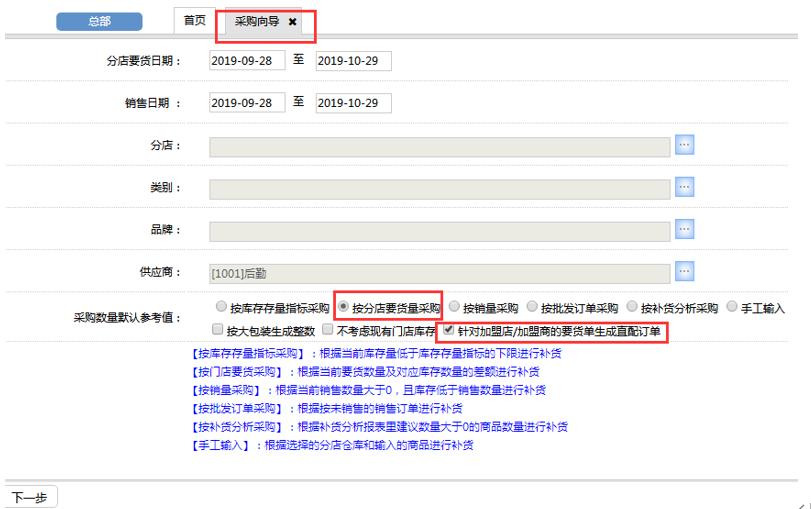
Task: Select 手工输入 radio option
Action: 732,307
